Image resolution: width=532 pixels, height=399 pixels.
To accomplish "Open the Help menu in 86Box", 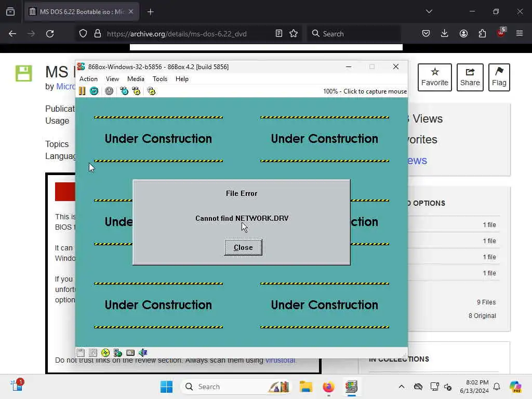I will (182, 79).
